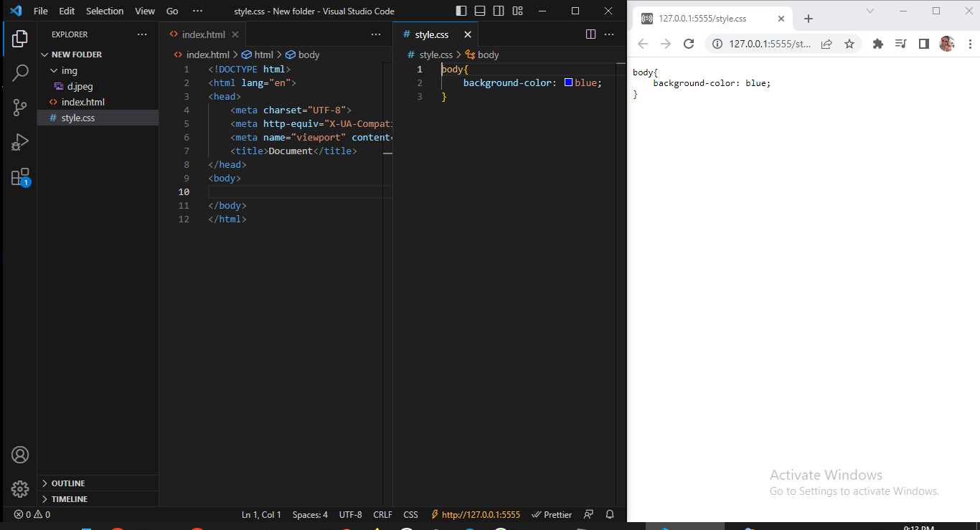Expand the TIMELINE section
Screen dimensions: 980x530
click(98, 499)
